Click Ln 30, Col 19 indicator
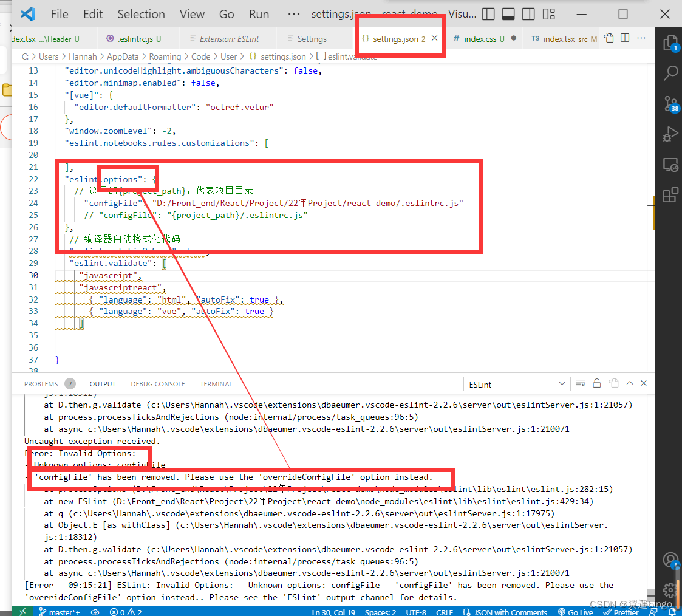This screenshot has height=616, width=682. pyautogui.click(x=333, y=612)
